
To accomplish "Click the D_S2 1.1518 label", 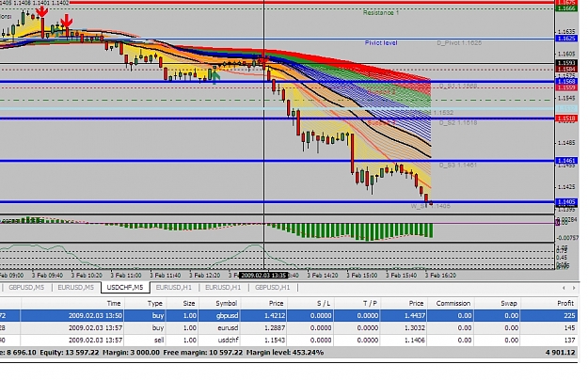I will click(458, 122).
